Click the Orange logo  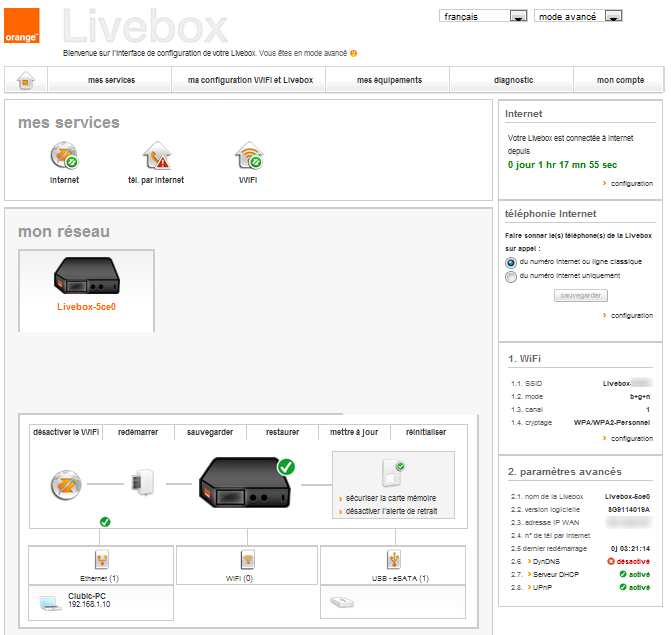click(x=22, y=26)
